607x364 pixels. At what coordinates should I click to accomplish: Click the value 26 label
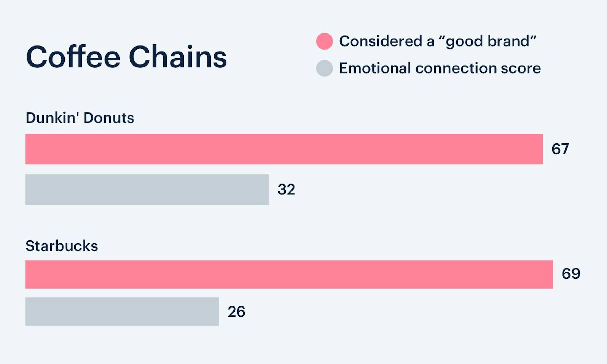coord(236,312)
